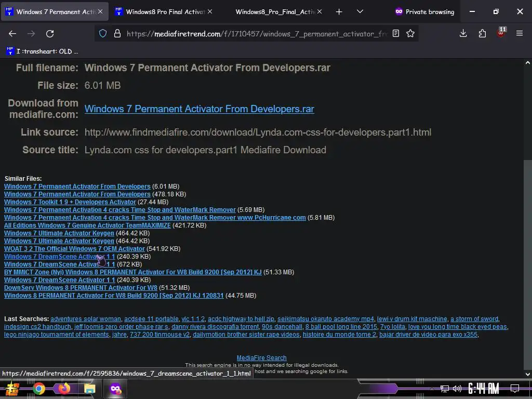The width and height of the screenshot is (532, 399).
Task: Click 90s dancehall search link
Action: tap(282, 327)
